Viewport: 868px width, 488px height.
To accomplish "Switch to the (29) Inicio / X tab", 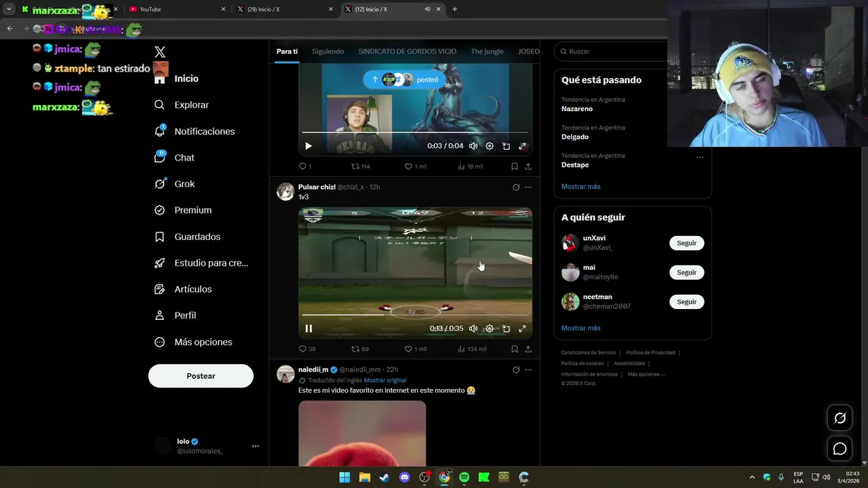I will (285, 9).
